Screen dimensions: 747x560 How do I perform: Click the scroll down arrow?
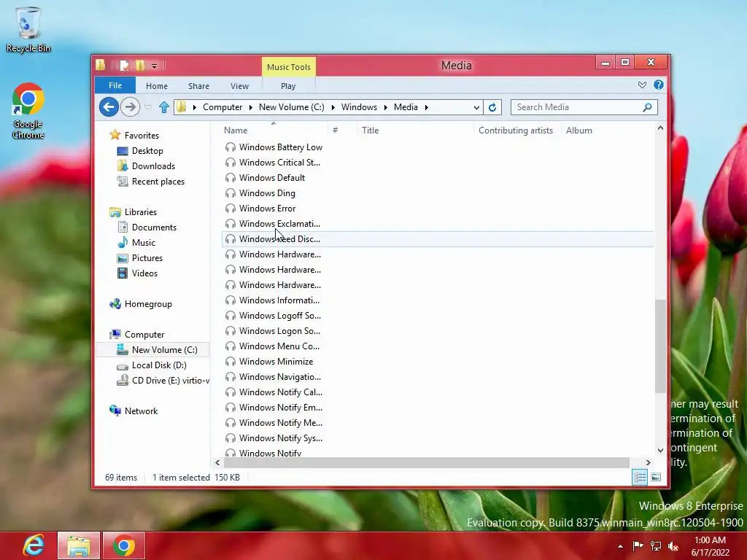click(660, 450)
